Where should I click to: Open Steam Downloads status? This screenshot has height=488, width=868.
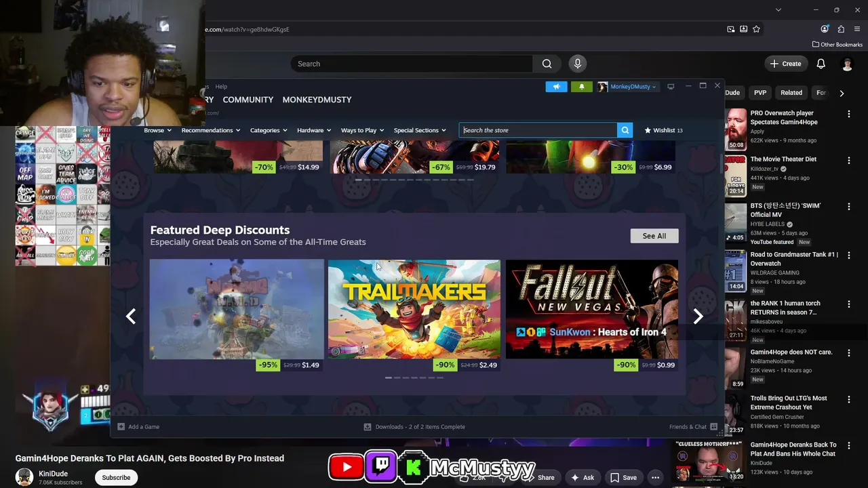414,427
